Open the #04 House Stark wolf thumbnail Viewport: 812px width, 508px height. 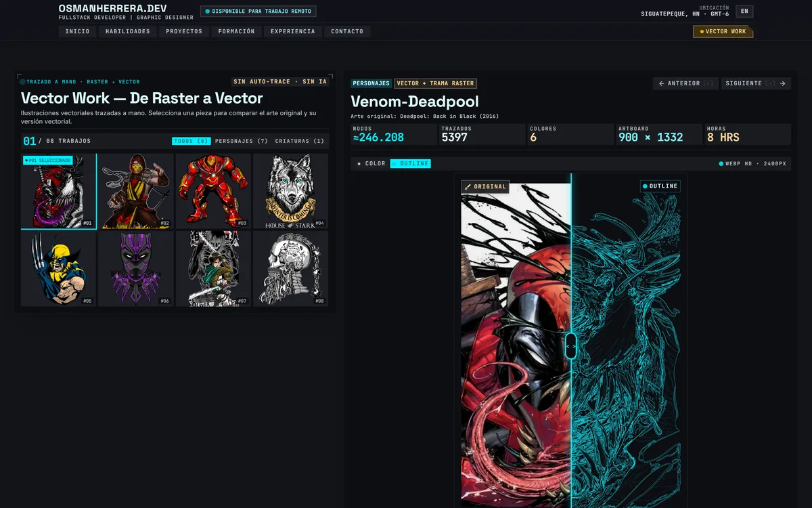coord(290,191)
